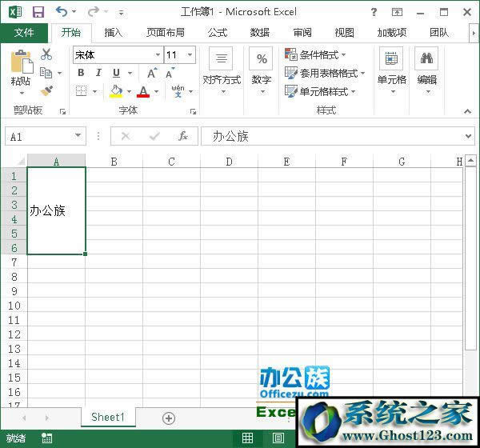Open the 公式 ribbon tab
The width and height of the screenshot is (480, 448).
pyautogui.click(x=217, y=33)
